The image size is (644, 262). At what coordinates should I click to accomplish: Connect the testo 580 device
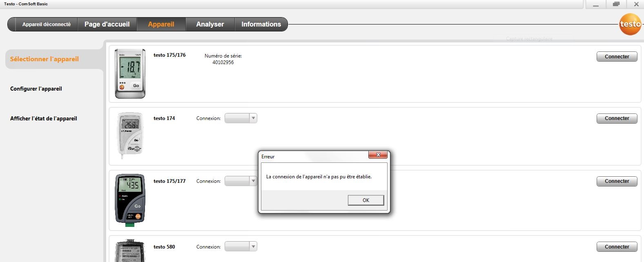pos(617,247)
